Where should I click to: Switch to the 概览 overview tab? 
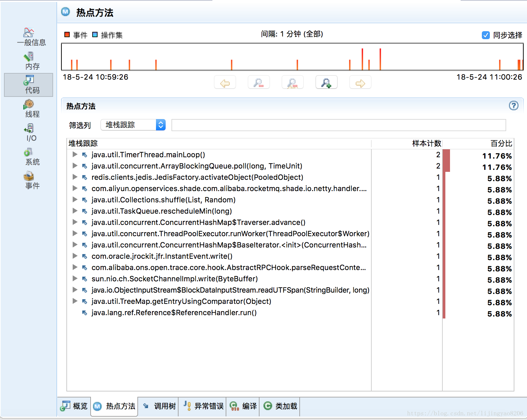tap(74, 406)
